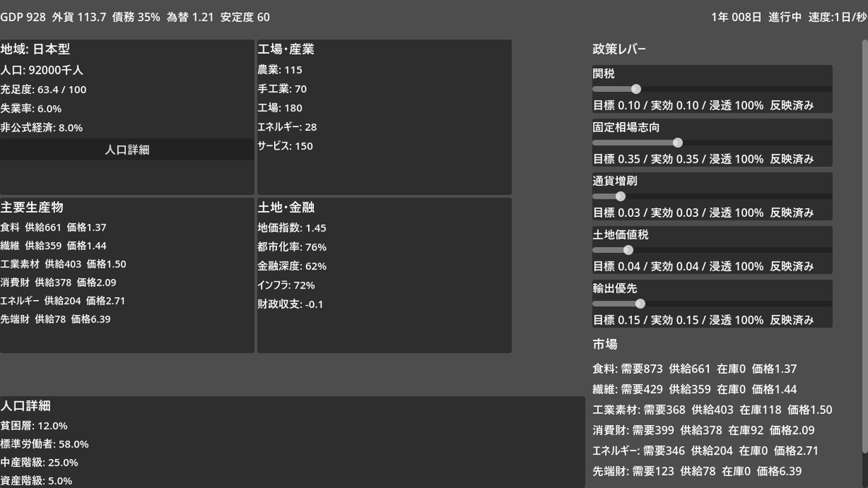Screen dimensions: 868x488
Task: Click the 債務 35% indicator
Action: [136, 17]
